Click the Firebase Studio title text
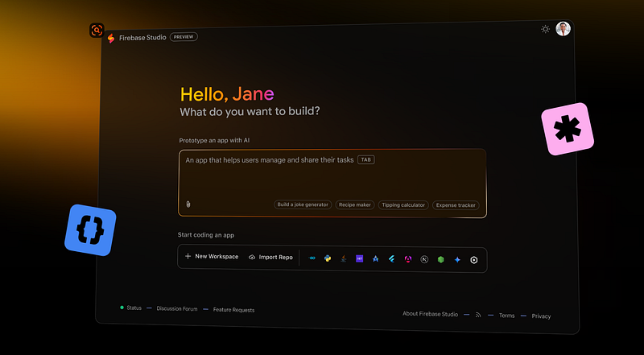This screenshot has width=644, height=355. [x=142, y=37]
